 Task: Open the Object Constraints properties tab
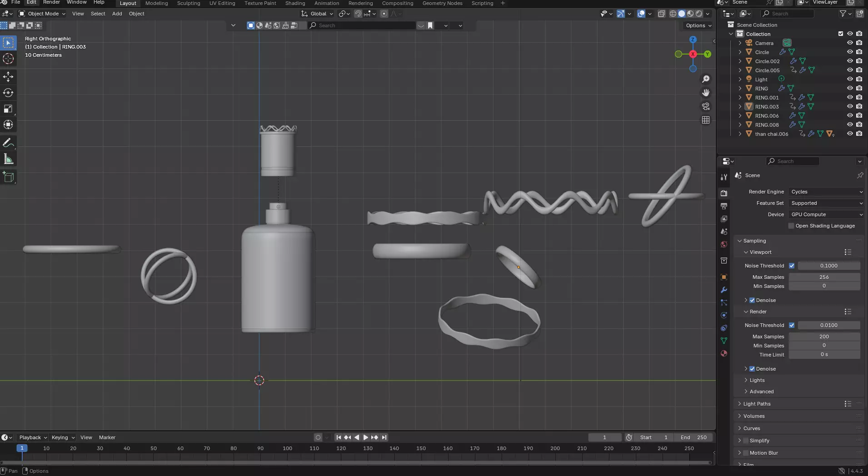pyautogui.click(x=724, y=328)
